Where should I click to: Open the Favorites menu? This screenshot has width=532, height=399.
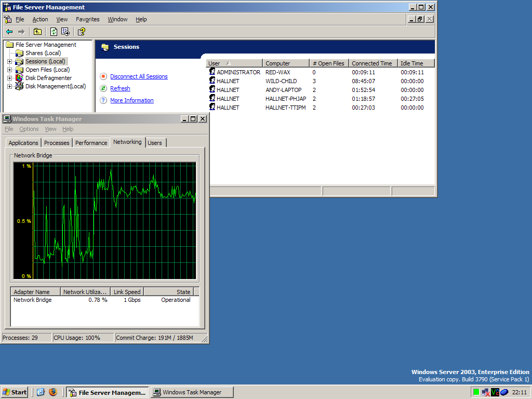(x=87, y=19)
